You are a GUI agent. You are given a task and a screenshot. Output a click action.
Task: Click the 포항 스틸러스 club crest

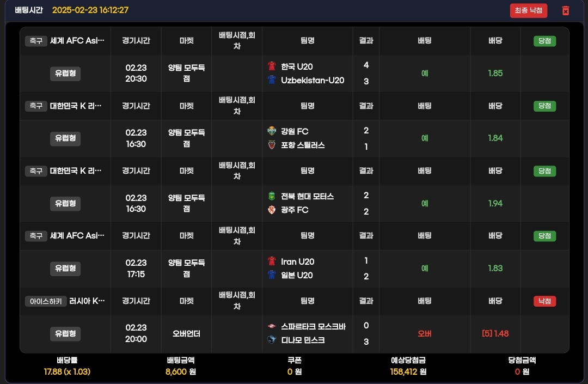click(x=272, y=145)
